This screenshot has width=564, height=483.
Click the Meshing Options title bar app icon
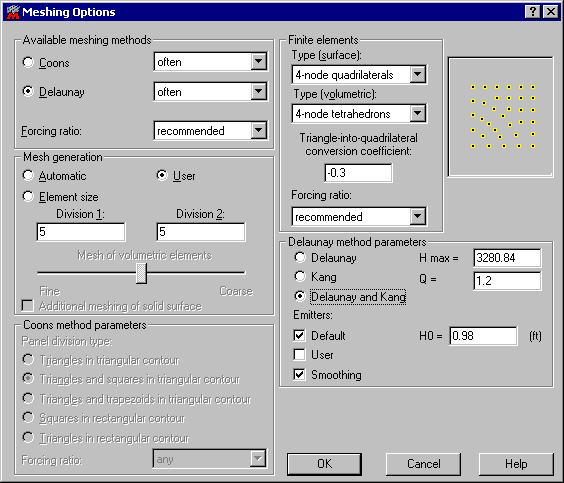tap(13, 12)
